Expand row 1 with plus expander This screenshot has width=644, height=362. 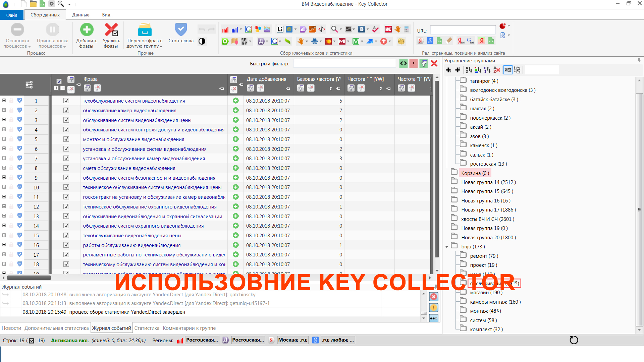[4, 100]
